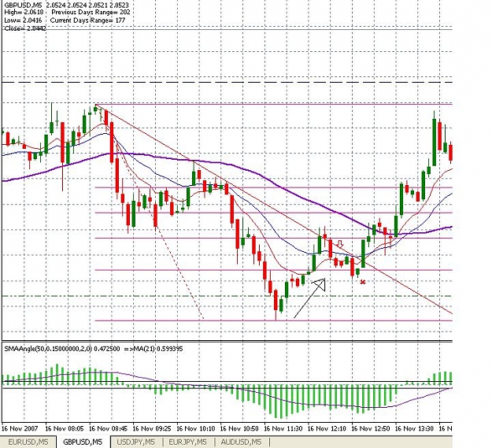This screenshot has width=492, height=448.
Task: Click the 'Current Days Range= 177' label
Action: [x=87, y=20]
